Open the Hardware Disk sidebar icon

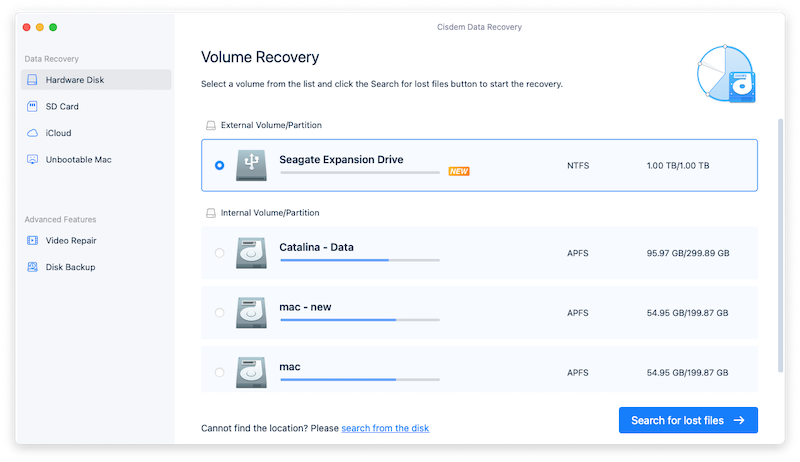coord(32,80)
